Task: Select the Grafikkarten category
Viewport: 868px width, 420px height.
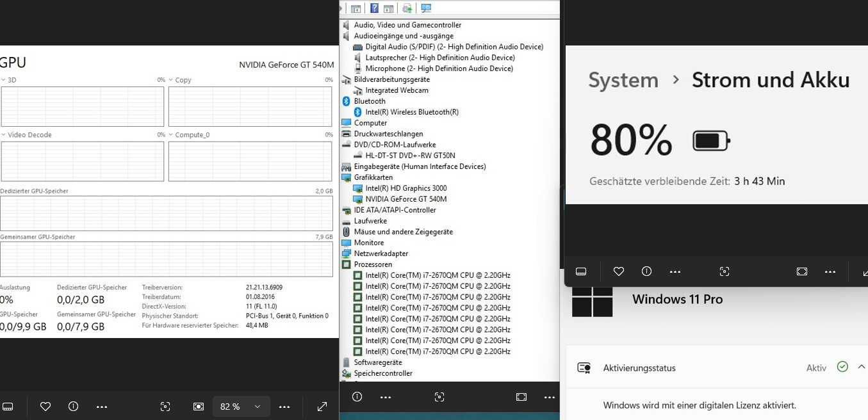Action: 373,177
